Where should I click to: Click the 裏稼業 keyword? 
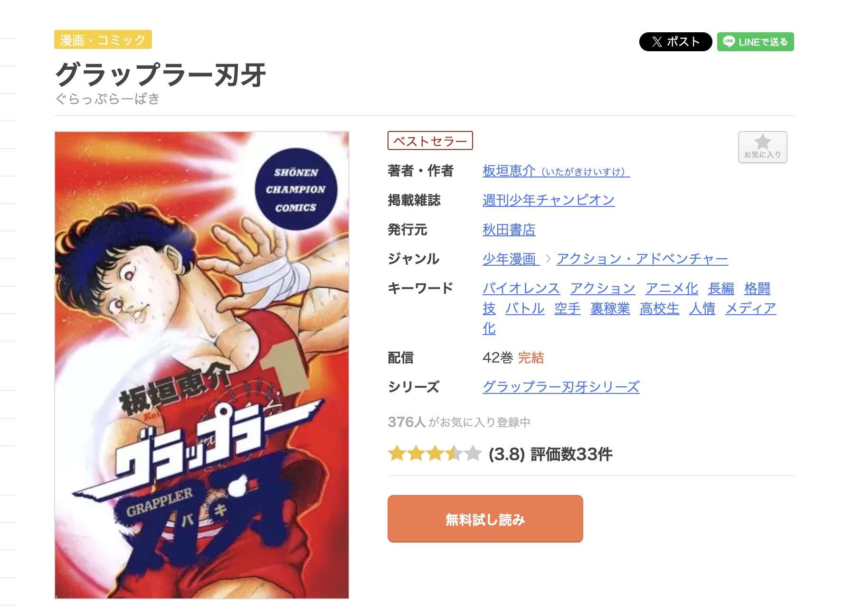[610, 308]
